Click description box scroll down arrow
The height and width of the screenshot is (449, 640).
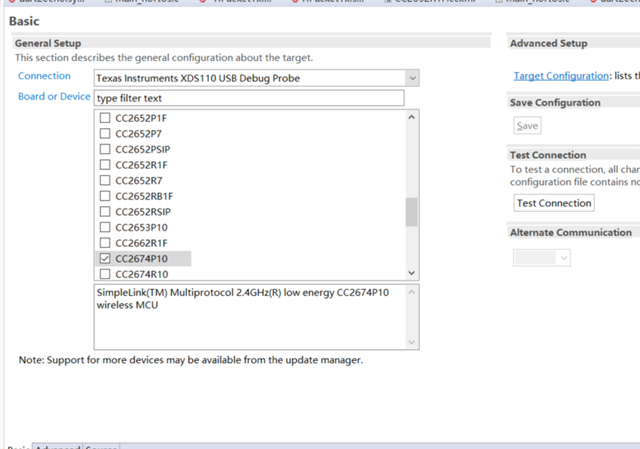(411, 342)
